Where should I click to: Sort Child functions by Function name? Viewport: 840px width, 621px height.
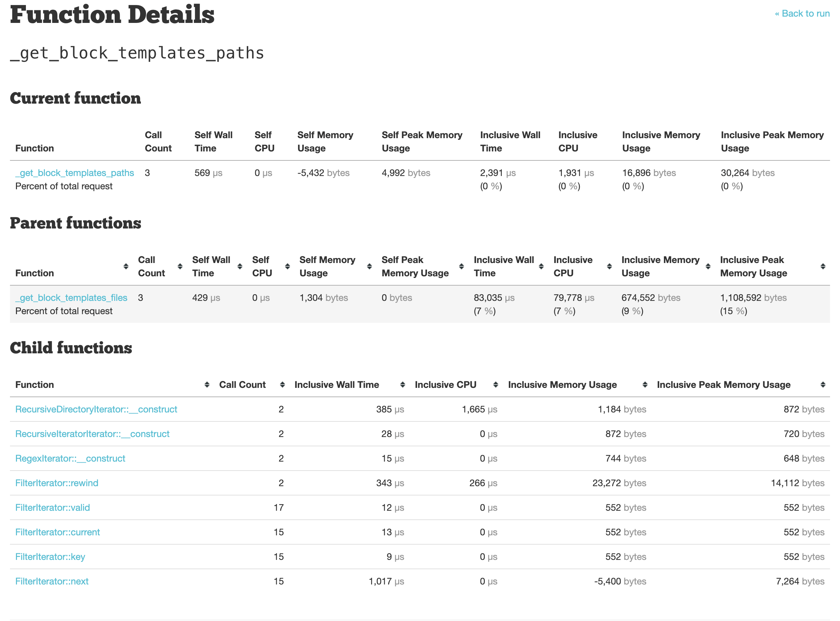(x=35, y=385)
